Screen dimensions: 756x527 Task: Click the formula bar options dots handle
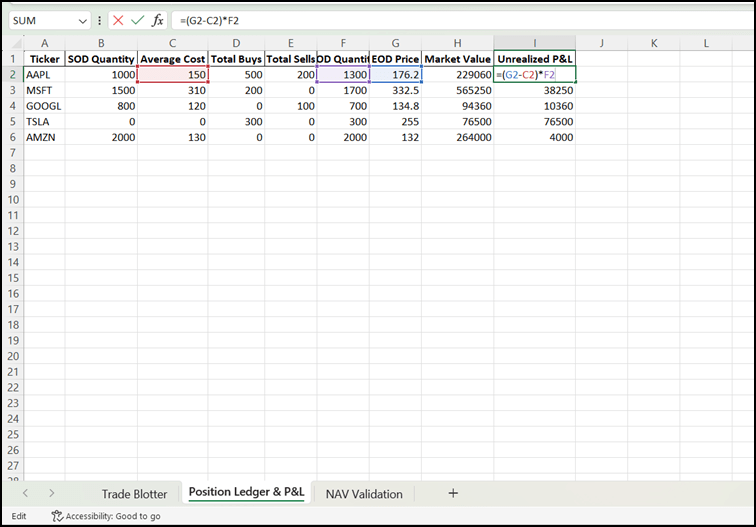point(99,21)
